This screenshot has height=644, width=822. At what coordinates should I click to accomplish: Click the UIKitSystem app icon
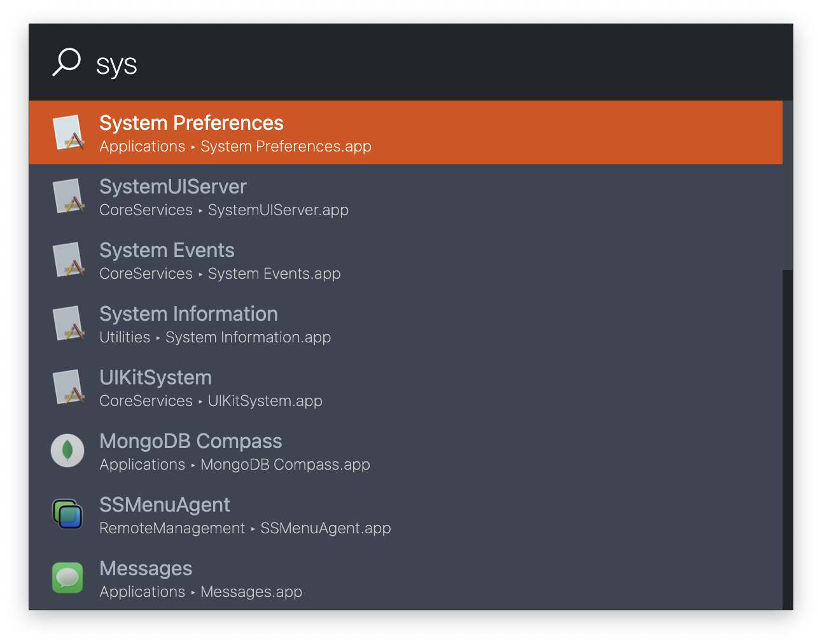68,387
